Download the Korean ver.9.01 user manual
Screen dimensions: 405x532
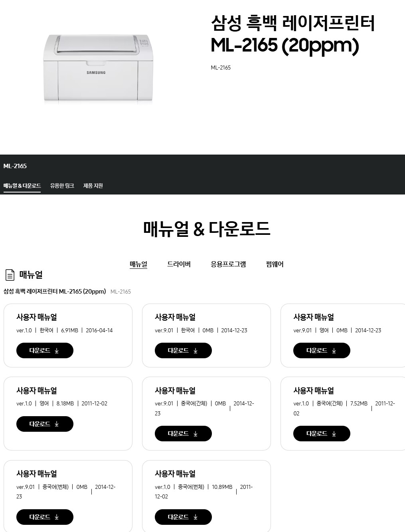(183, 350)
